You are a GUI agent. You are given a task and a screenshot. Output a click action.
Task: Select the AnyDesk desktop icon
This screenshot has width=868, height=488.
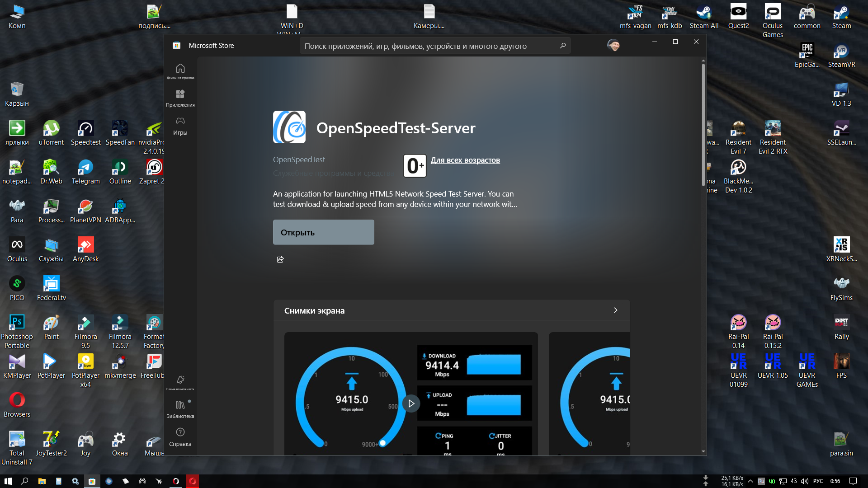[85, 250]
